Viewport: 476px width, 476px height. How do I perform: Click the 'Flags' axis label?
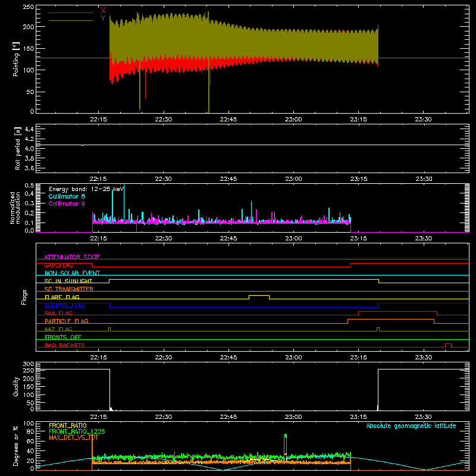coord(24,297)
